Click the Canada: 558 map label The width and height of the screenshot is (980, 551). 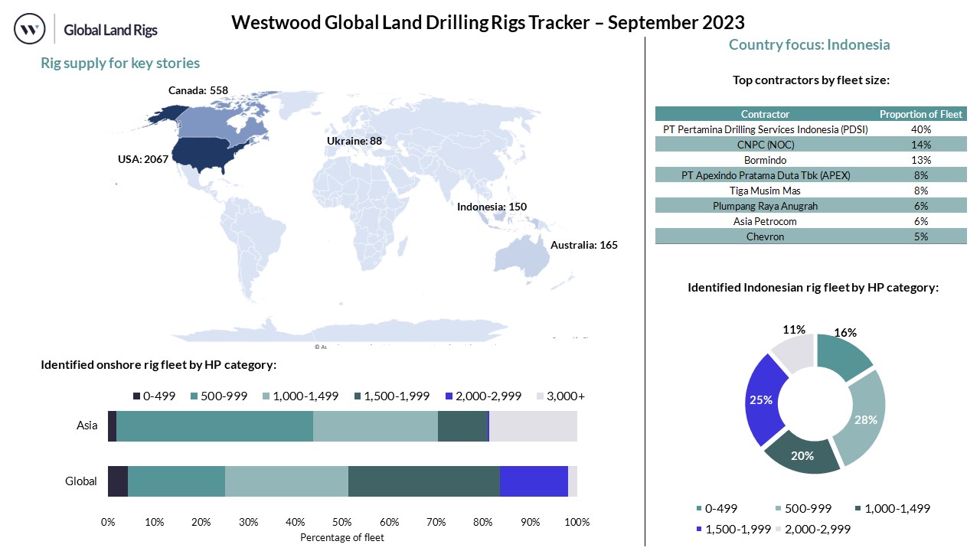[198, 90]
